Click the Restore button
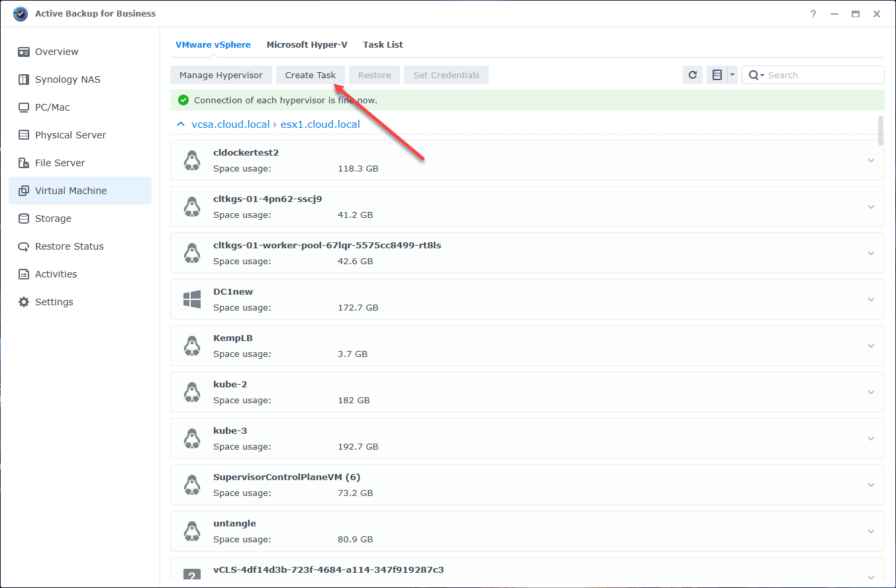 375,75
